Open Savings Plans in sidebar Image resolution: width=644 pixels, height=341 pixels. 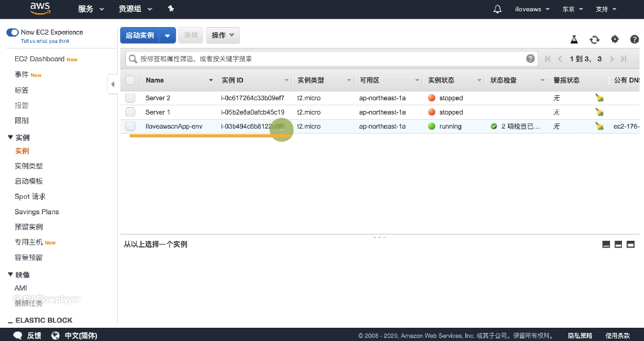click(37, 211)
